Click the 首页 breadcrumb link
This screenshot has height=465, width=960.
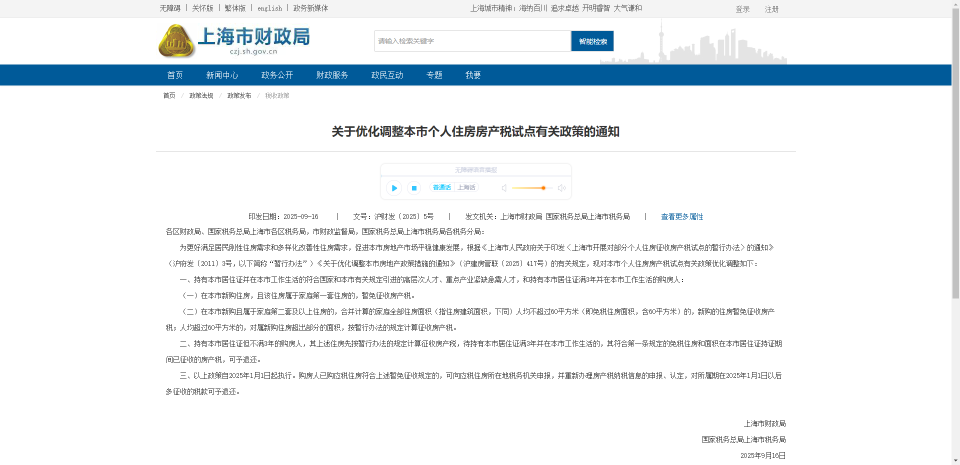tap(169, 96)
